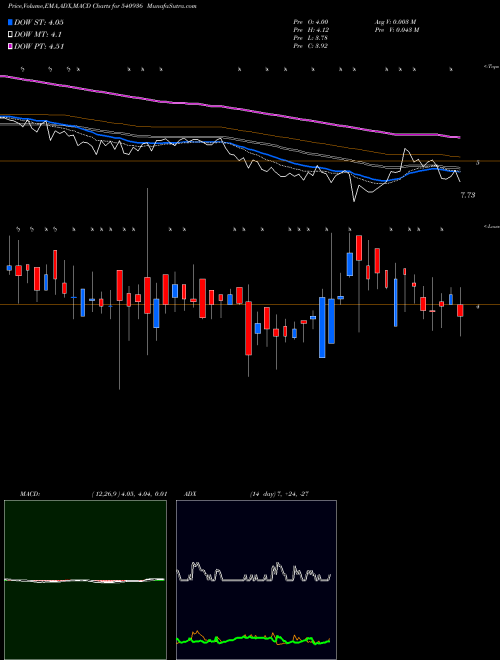Click the 'DOW ST: 4.05' legend label
Screen dimensions: 500x660
(39, 22)
